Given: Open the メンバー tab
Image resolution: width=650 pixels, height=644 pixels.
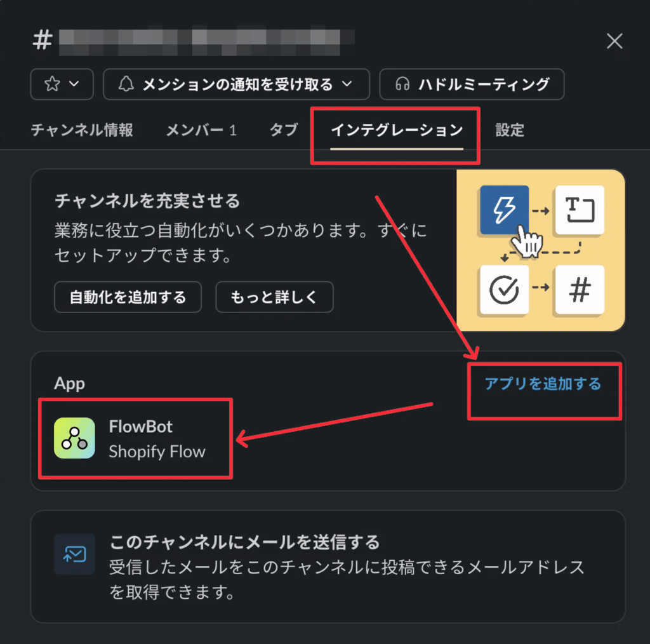Looking at the screenshot, I should coord(201,130).
